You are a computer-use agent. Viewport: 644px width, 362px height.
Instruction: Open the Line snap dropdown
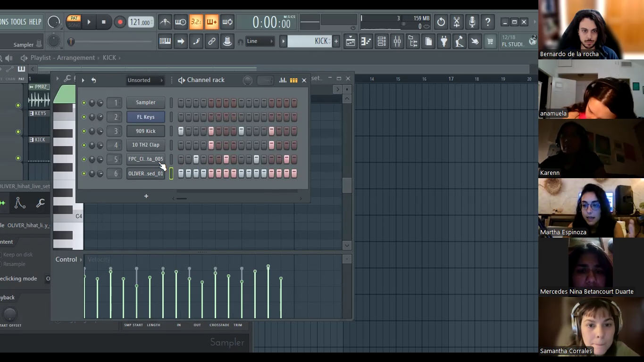[260, 41]
